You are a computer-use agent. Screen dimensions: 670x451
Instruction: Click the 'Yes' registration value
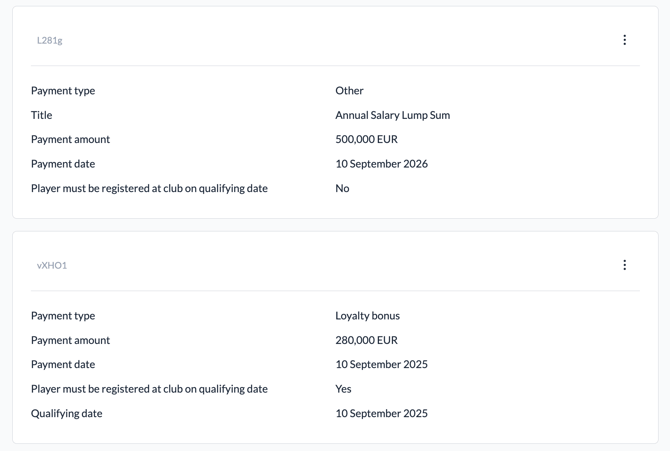343,389
